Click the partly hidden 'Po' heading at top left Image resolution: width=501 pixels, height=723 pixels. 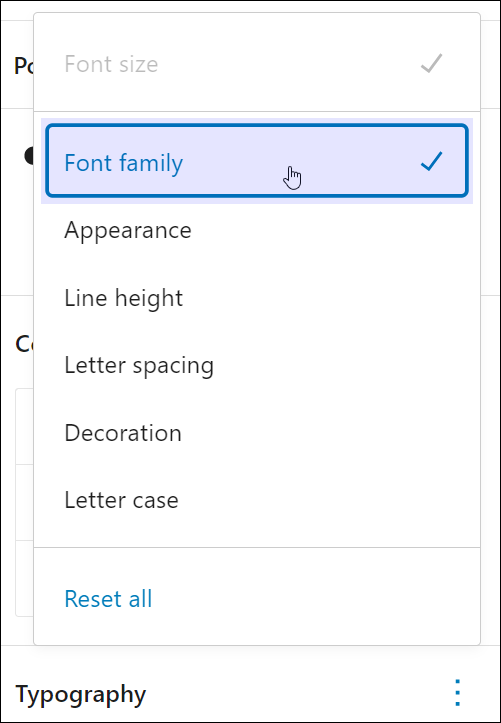click(x=24, y=65)
